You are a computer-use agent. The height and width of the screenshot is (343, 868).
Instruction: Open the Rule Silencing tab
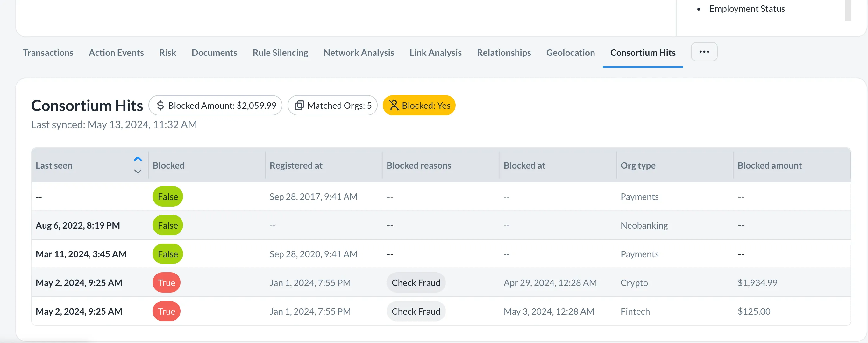[x=280, y=53]
